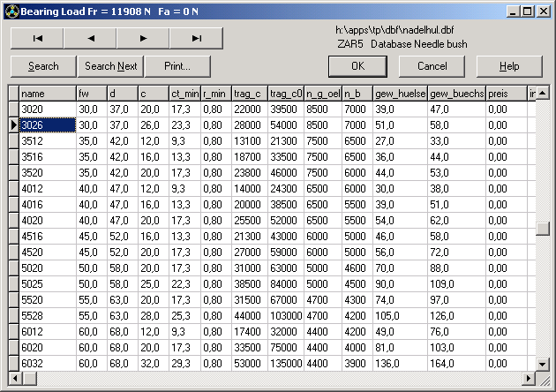This screenshot has height=392, width=556.
Task: Click the trag_c column header
Action: pyautogui.click(x=250, y=94)
